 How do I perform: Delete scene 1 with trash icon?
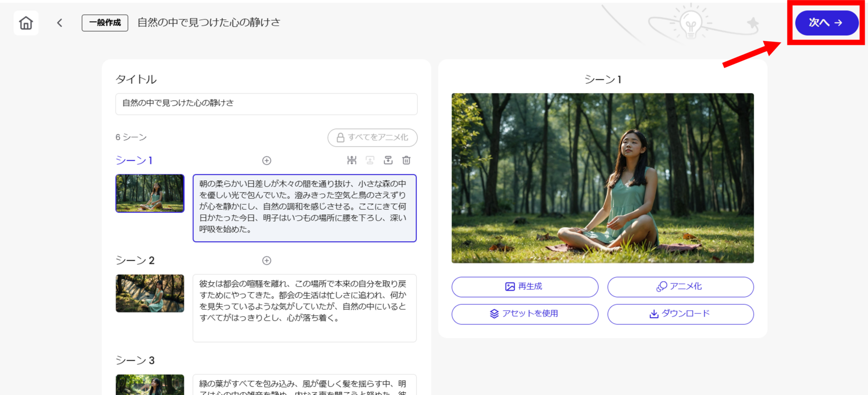pos(406,160)
